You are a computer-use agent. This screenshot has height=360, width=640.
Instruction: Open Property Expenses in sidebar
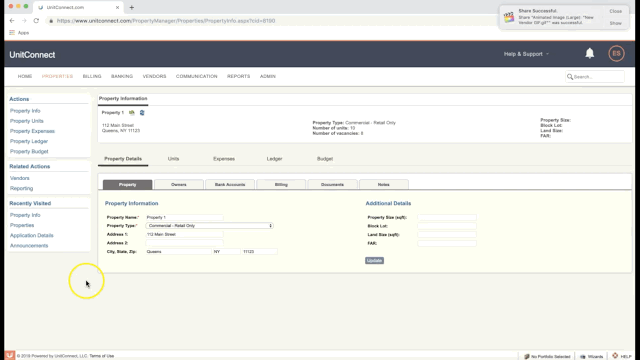pos(32,131)
